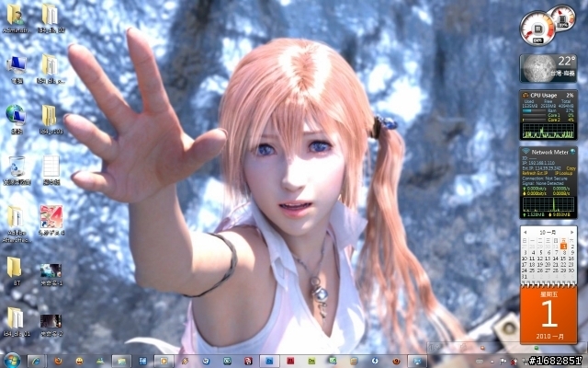Click the Action Center flag tray icon
Viewport: 588px width, 368px height.
[x=503, y=362]
